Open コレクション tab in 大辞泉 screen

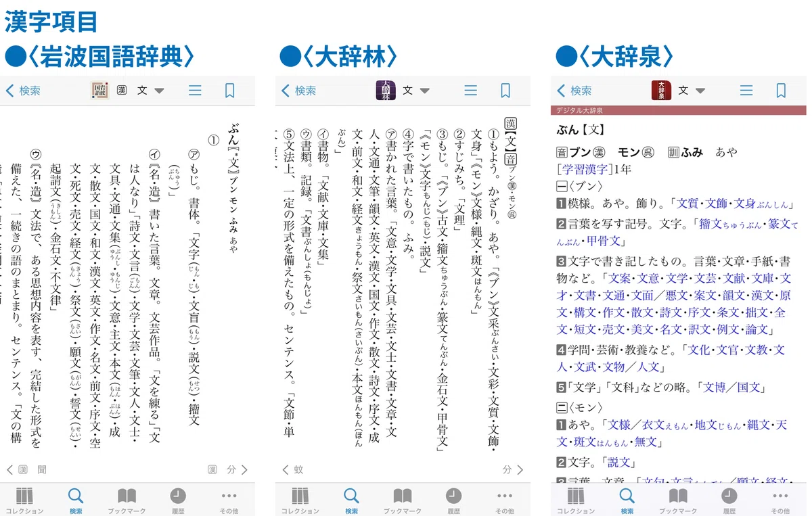pos(575,501)
